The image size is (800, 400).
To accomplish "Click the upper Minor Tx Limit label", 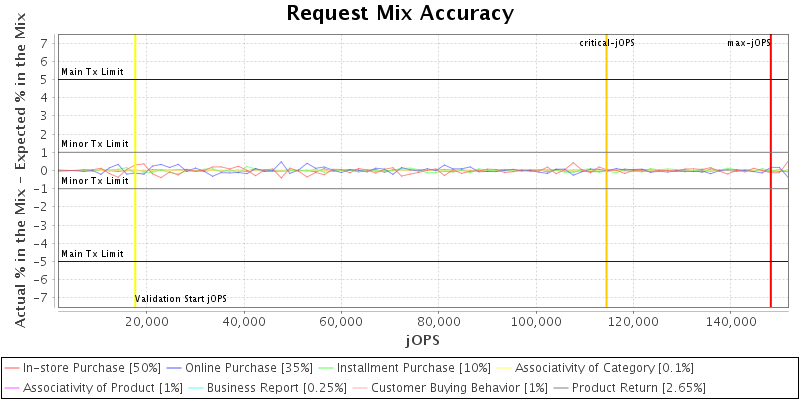I will pos(95,145).
